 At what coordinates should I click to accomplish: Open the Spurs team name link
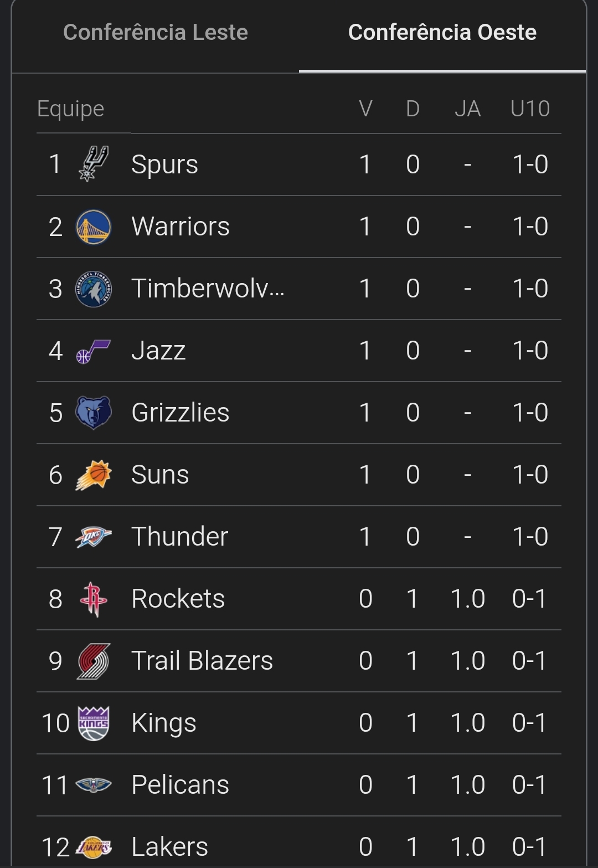tap(164, 165)
